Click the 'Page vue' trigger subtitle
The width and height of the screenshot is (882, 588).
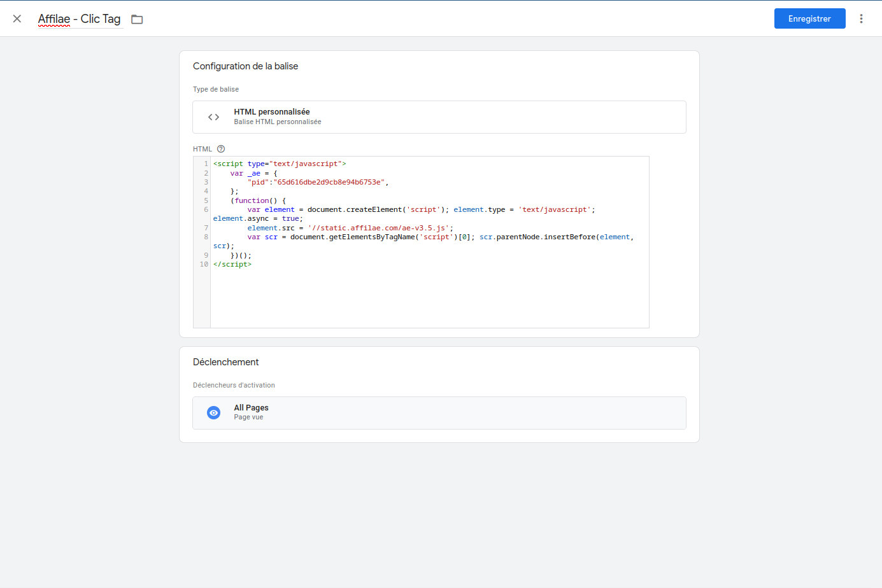click(x=248, y=417)
